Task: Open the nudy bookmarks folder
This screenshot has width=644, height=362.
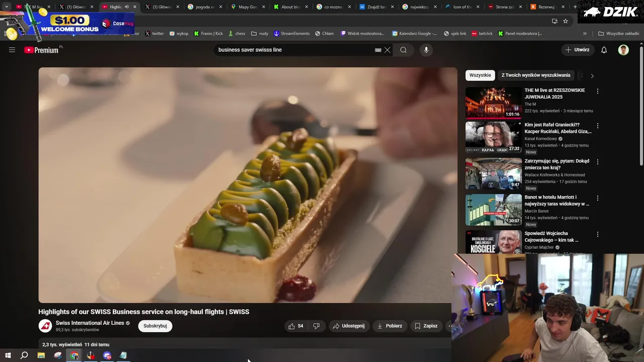Action: tap(260, 34)
